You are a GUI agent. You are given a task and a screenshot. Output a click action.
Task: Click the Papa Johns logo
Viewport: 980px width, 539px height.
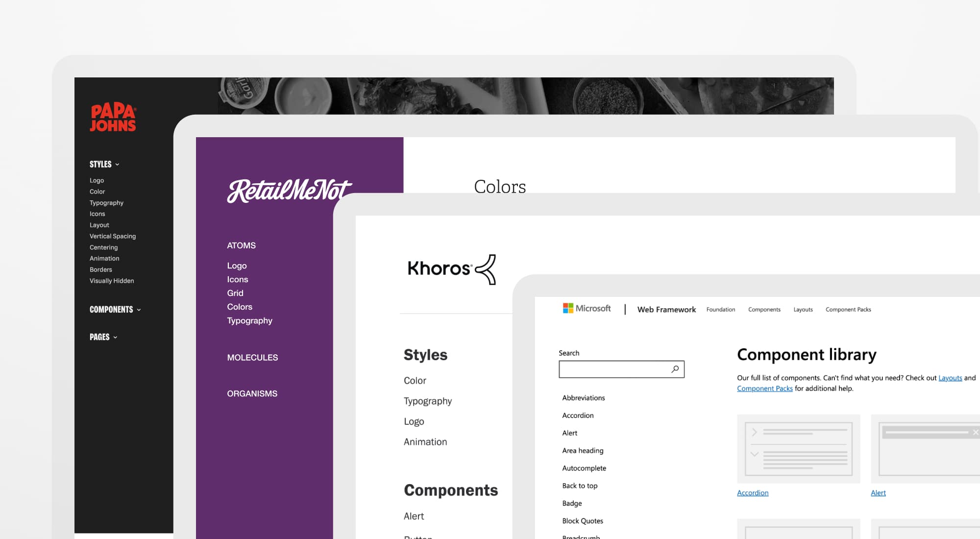coord(113,117)
